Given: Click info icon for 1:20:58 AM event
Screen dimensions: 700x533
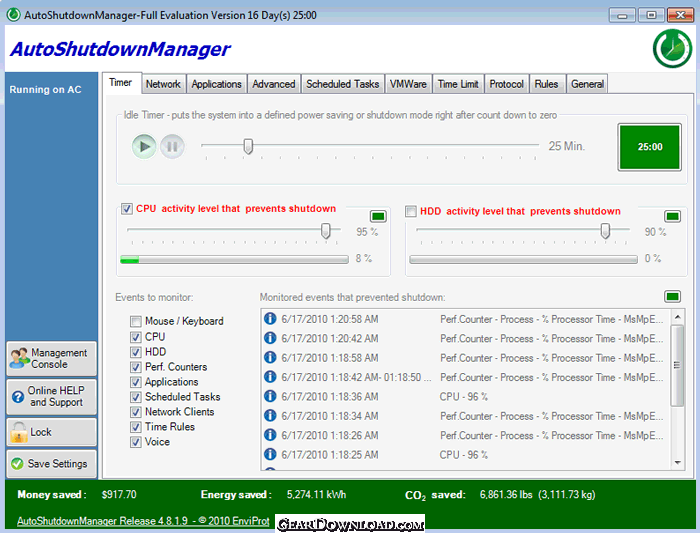Looking at the screenshot, I should pos(270,318).
